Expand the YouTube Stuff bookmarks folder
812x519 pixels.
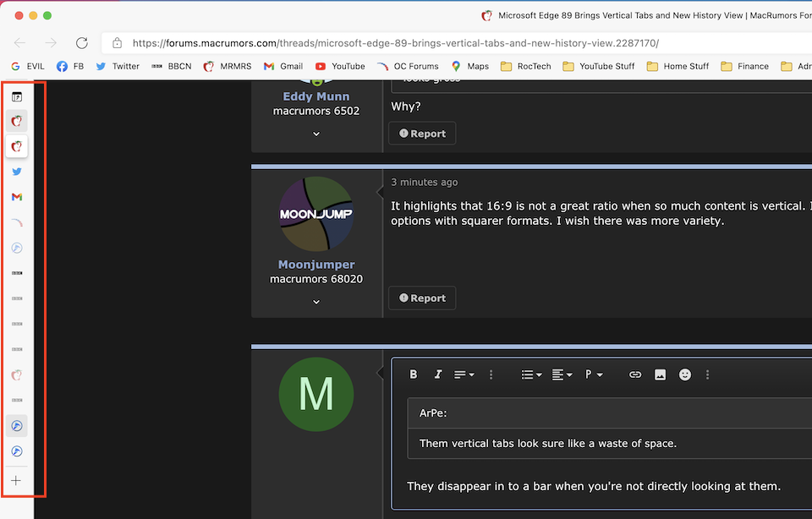click(x=599, y=66)
